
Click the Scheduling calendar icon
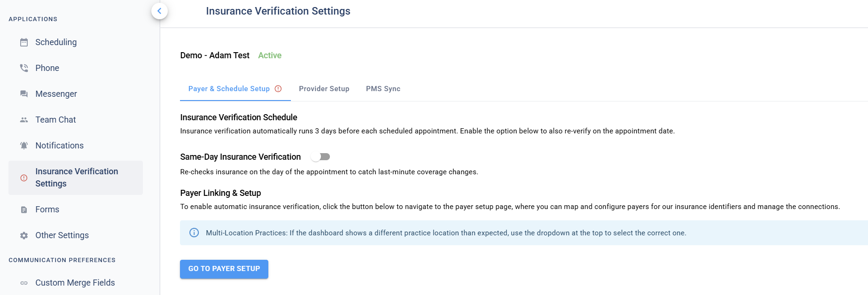pyautogui.click(x=24, y=42)
